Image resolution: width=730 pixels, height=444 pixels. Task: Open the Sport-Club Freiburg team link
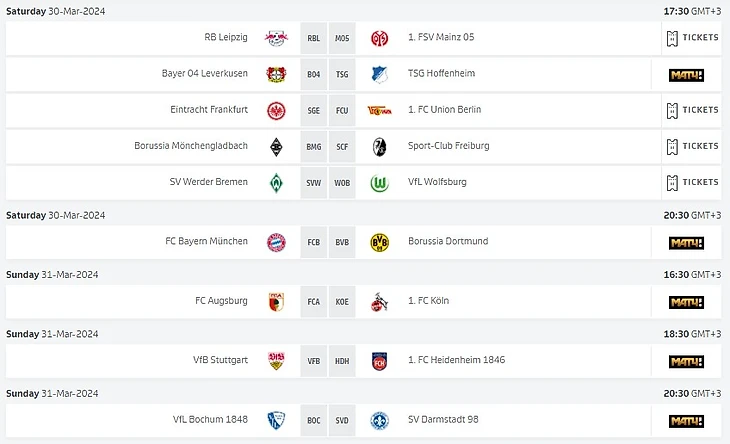click(448, 146)
